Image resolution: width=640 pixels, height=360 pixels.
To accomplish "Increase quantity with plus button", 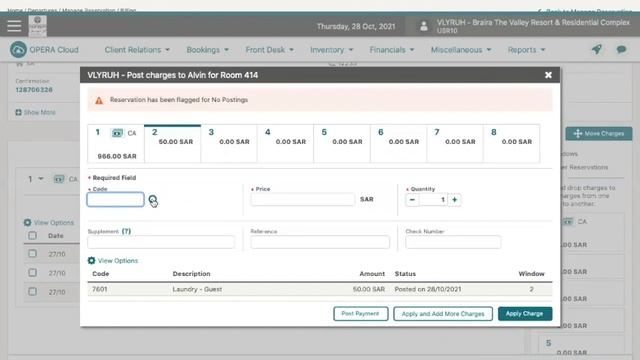I will click(x=454, y=200).
